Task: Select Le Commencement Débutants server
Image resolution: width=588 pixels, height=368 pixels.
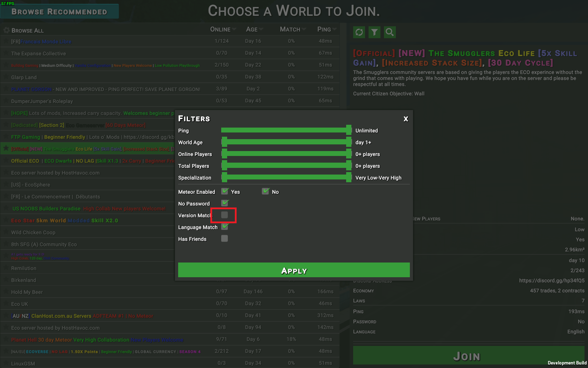Action: tap(88, 197)
